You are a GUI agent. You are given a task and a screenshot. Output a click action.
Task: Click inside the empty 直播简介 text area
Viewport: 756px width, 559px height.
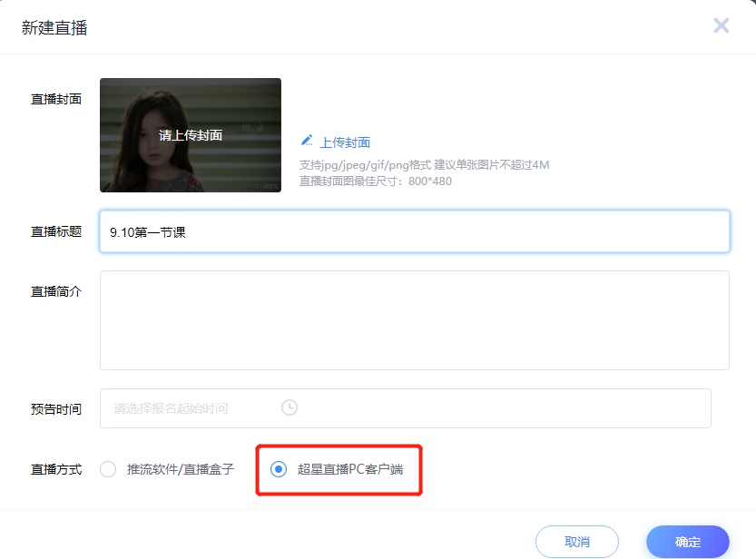point(414,319)
